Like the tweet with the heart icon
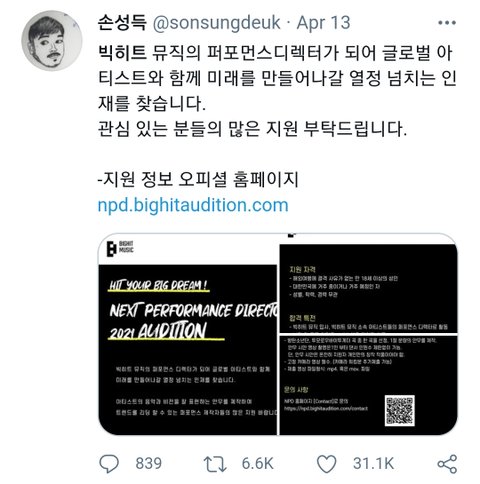The height and width of the screenshot is (484, 480). 326,464
